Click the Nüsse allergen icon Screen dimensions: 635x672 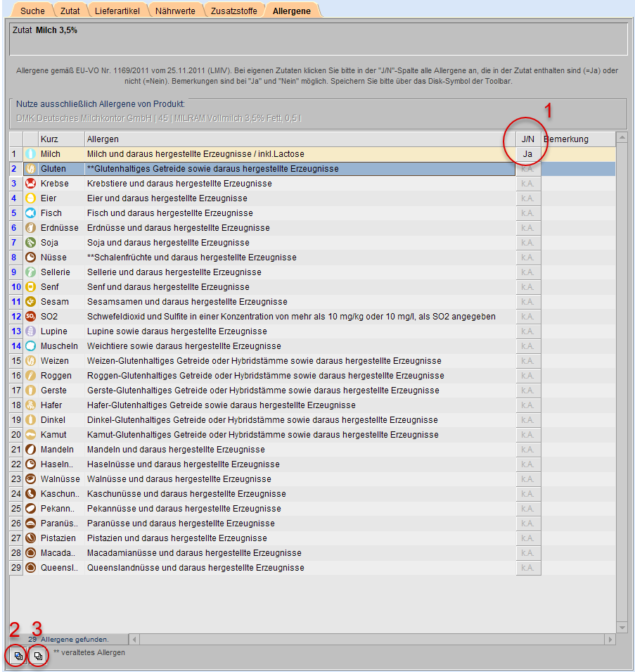30,258
